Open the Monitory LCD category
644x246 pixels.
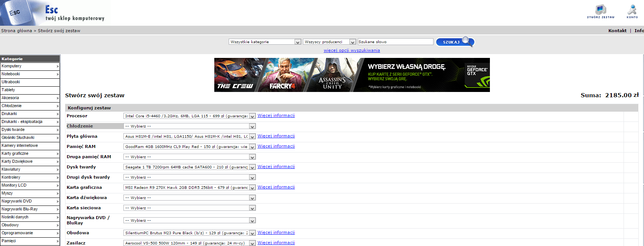(30, 185)
